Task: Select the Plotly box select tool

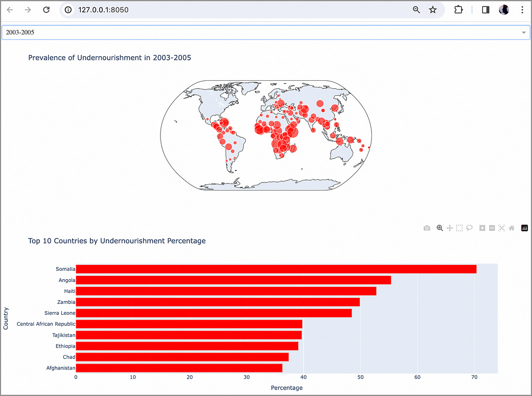Action: click(459, 228)
